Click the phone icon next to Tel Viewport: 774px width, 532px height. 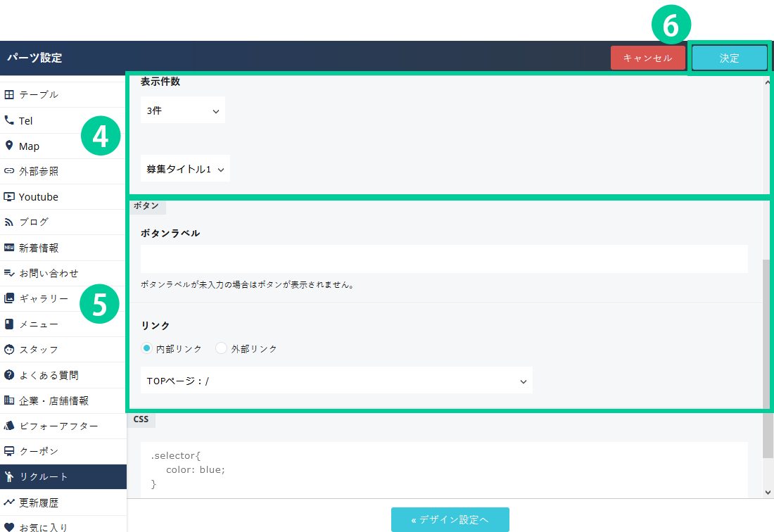[x=9, y=120]
